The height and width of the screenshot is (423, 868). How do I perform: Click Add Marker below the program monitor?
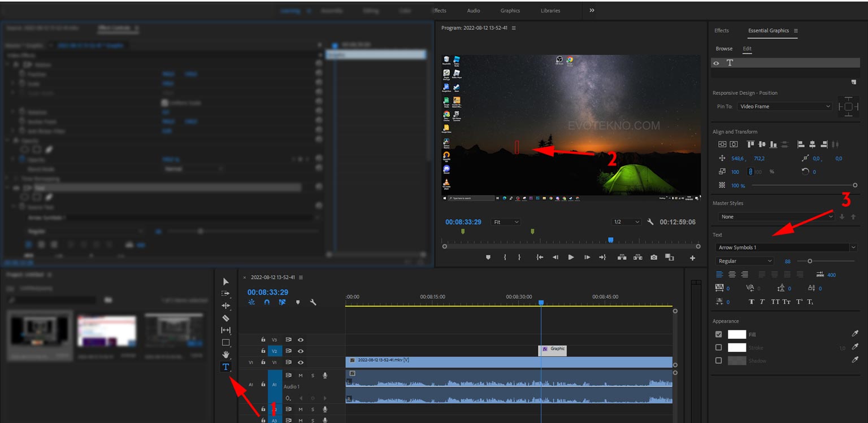point(488,257)
